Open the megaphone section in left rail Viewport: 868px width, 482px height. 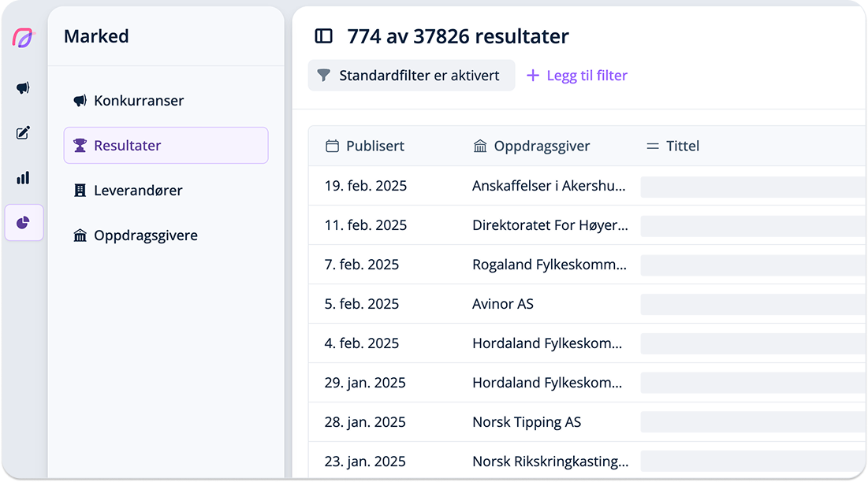23,88
